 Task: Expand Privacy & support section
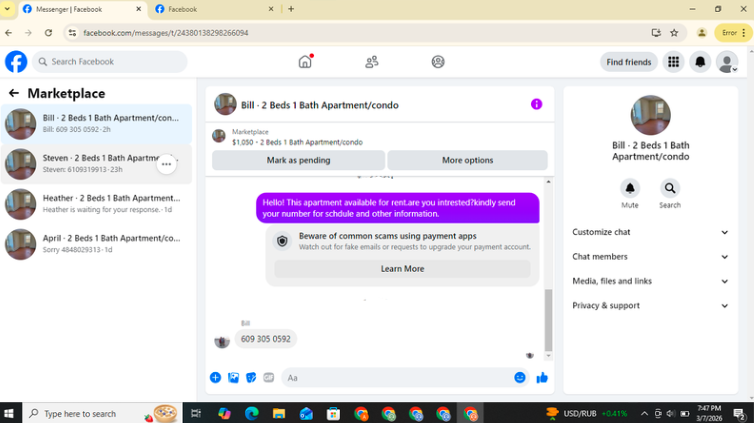pos(650,306)
